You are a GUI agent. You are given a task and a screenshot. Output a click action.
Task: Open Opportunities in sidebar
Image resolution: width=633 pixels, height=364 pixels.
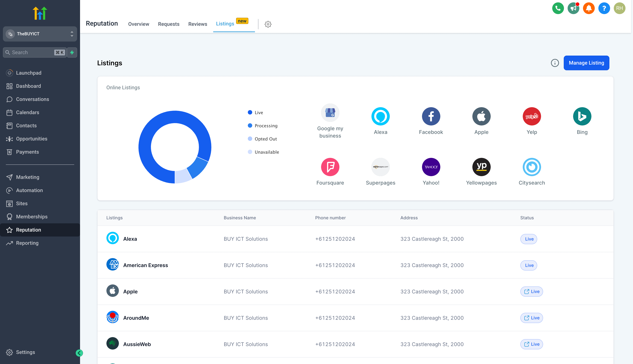tap(40, 139)
